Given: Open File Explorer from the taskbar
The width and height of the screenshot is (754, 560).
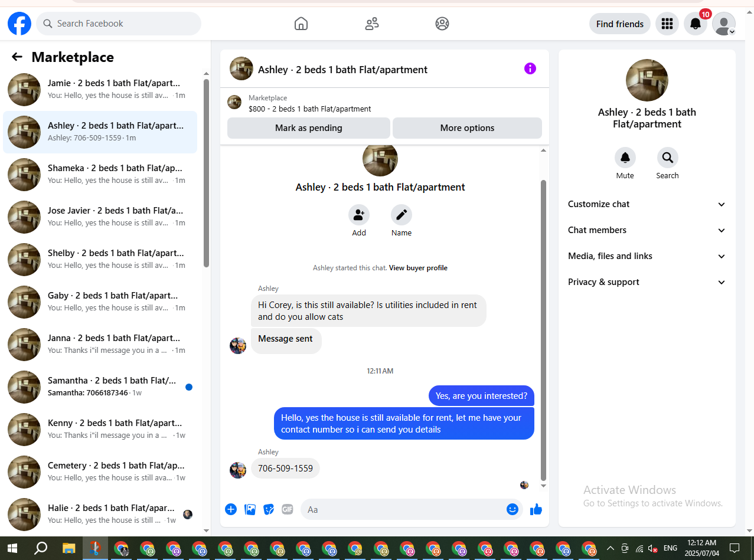Looking at the screenshot, I should click(x=68, y=548).
